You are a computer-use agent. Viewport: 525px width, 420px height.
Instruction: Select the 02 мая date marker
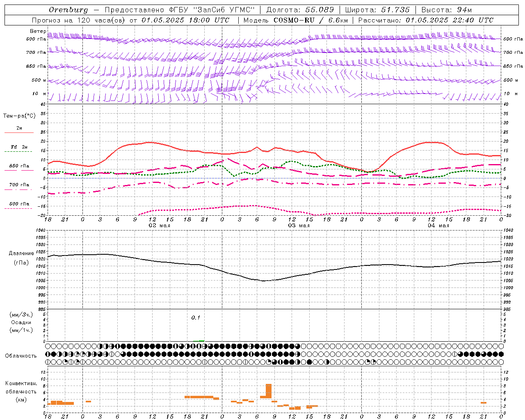click(x=159, y=226)
